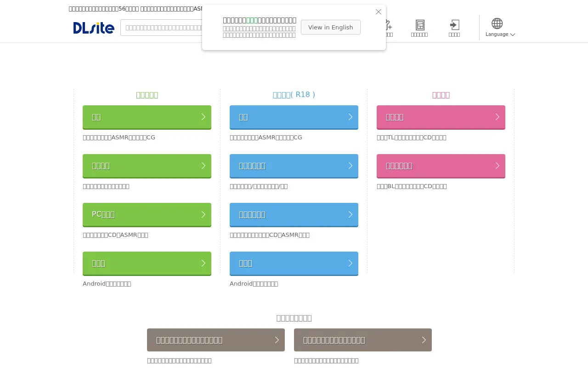Open the left brown bottom button

point(216,340)
